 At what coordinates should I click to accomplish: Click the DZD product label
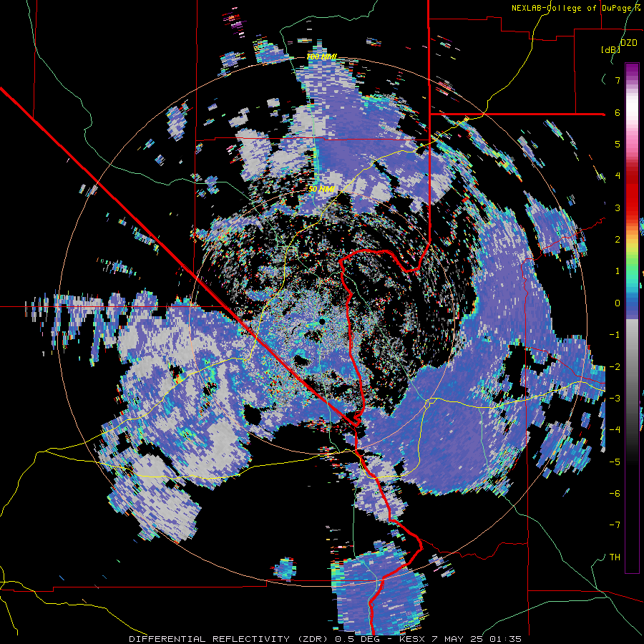click(629, 43)
